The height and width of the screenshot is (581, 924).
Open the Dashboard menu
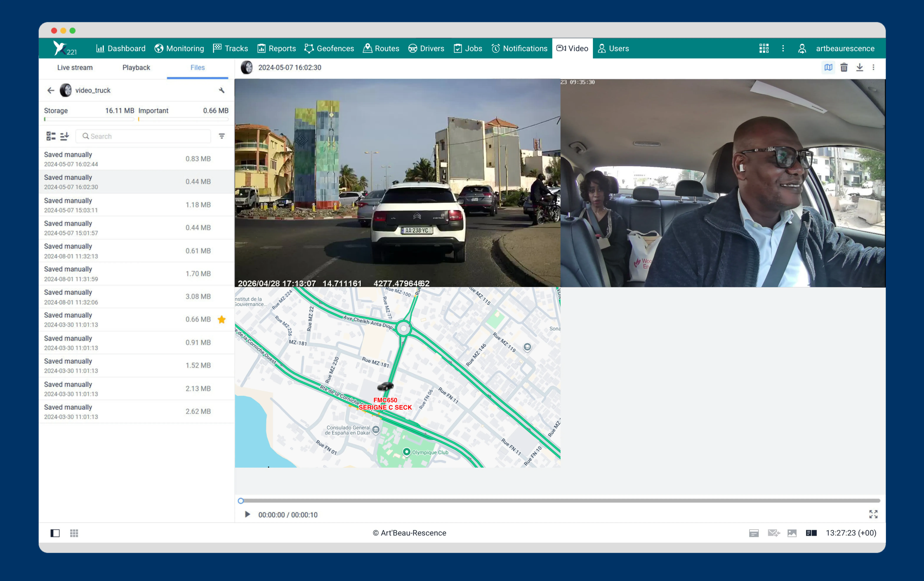click(x=121, y=48)
